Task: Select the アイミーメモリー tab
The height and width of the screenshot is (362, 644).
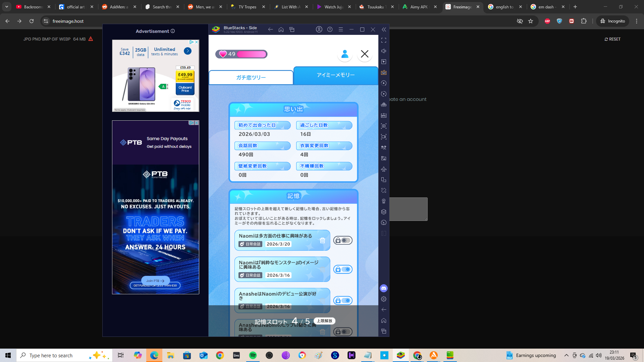Action: 335,75
